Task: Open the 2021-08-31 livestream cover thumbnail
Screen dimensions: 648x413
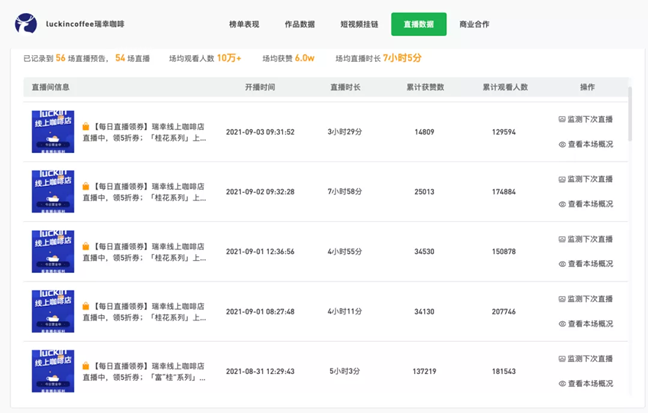Action: pyautogui.click(x=52, y=371)
